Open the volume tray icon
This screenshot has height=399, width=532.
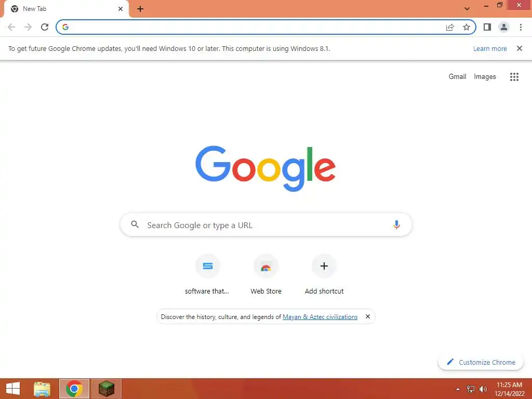[483, 389]
